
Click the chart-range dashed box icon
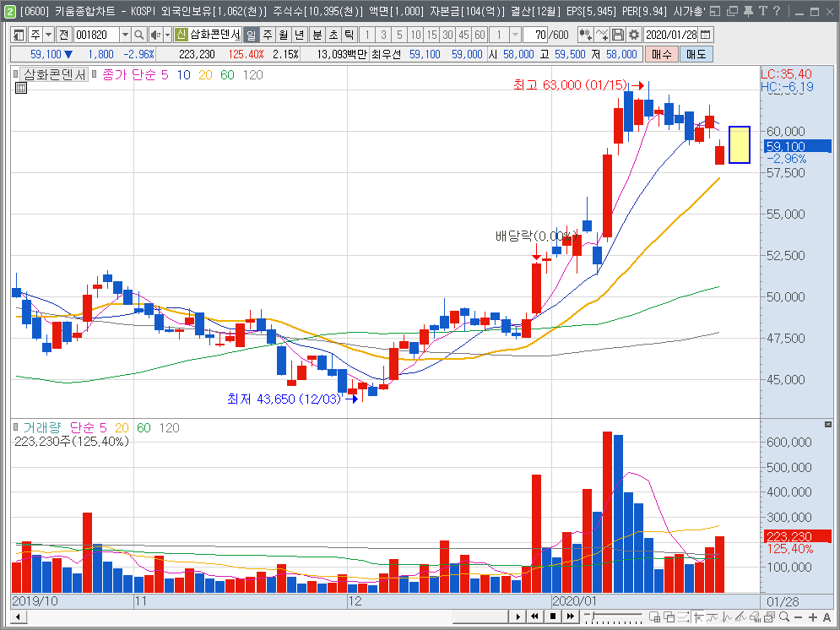coord(682,616)
